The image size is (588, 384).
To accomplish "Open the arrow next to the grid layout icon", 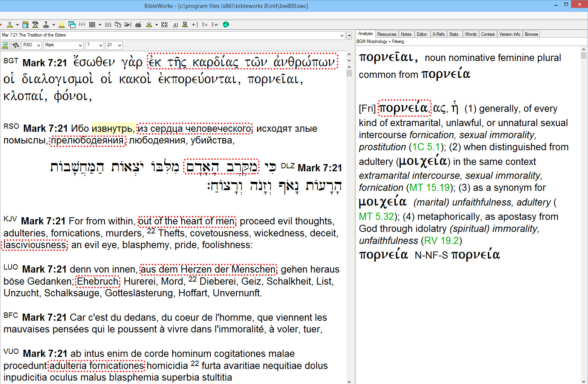I will [100, 25].
